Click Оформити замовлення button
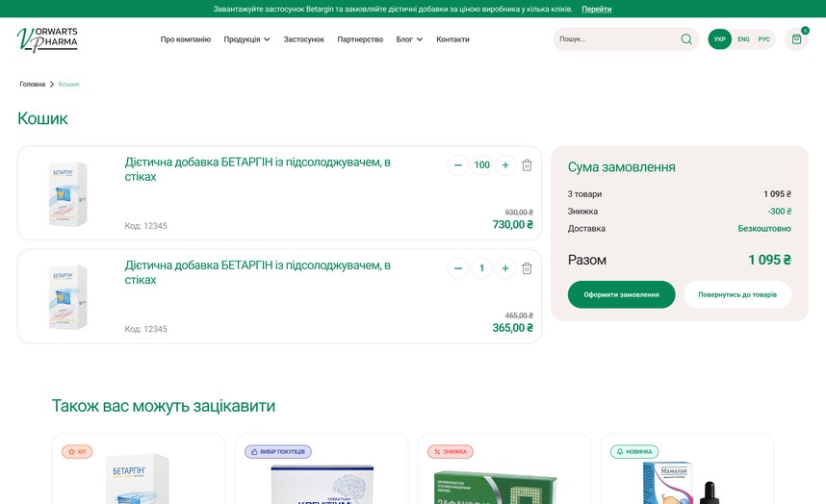Image resolution: width=826 pixels, height=504 pixels. (x=621, y=294)
